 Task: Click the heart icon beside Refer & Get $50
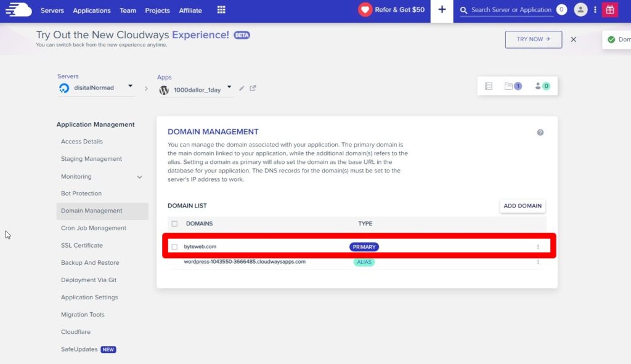point(365,10)
